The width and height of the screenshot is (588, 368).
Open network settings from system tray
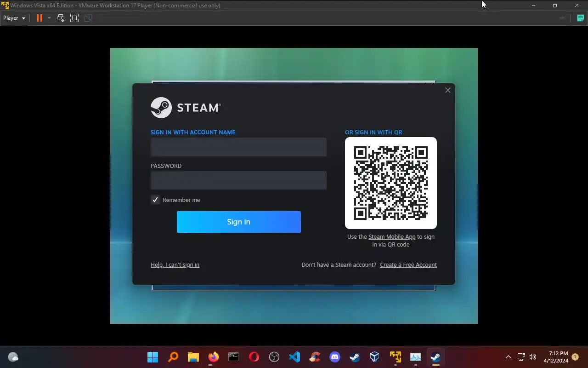521,357
